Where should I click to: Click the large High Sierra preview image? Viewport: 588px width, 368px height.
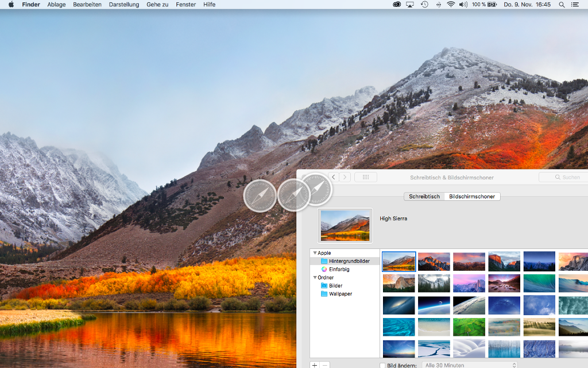(x=345, y=225)
